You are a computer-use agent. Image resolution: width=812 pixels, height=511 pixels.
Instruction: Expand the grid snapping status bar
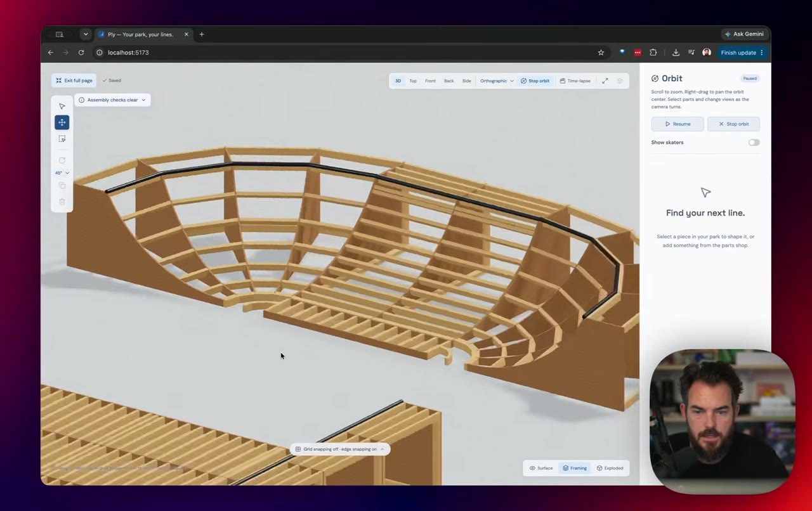[x=340, y=450]
